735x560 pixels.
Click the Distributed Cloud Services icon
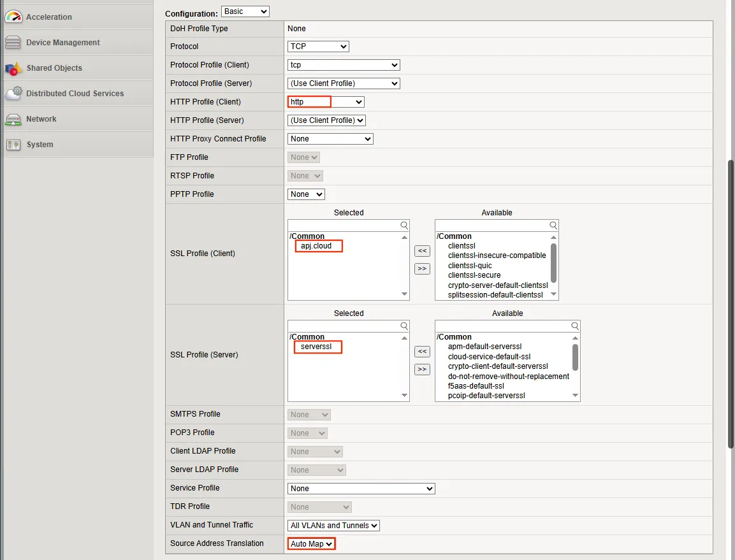(13, 94)
